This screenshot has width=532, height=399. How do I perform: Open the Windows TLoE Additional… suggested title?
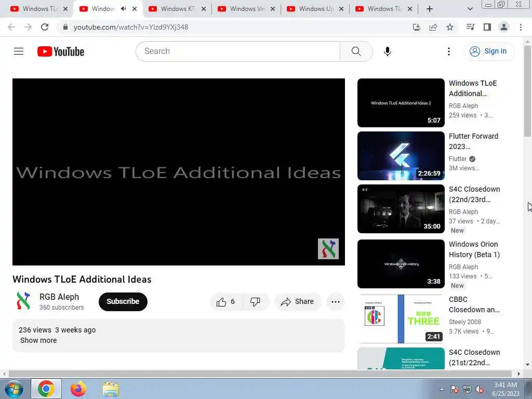[473, 88]
